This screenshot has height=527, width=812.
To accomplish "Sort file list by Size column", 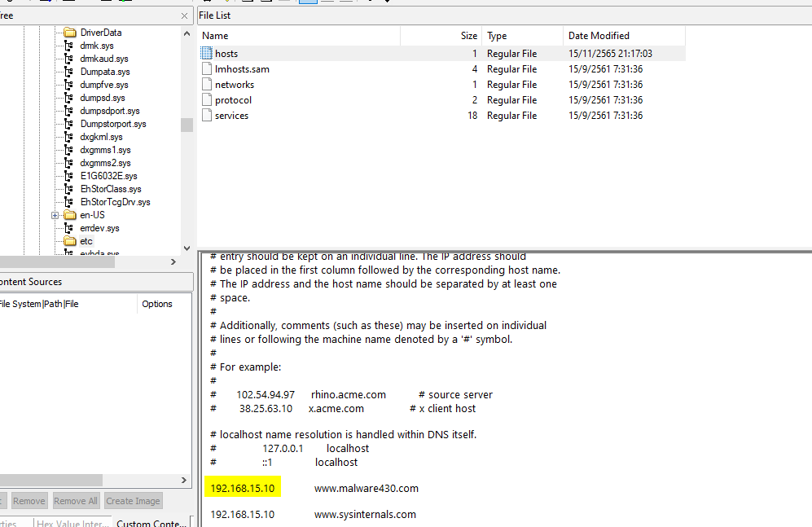I will 468,36.
